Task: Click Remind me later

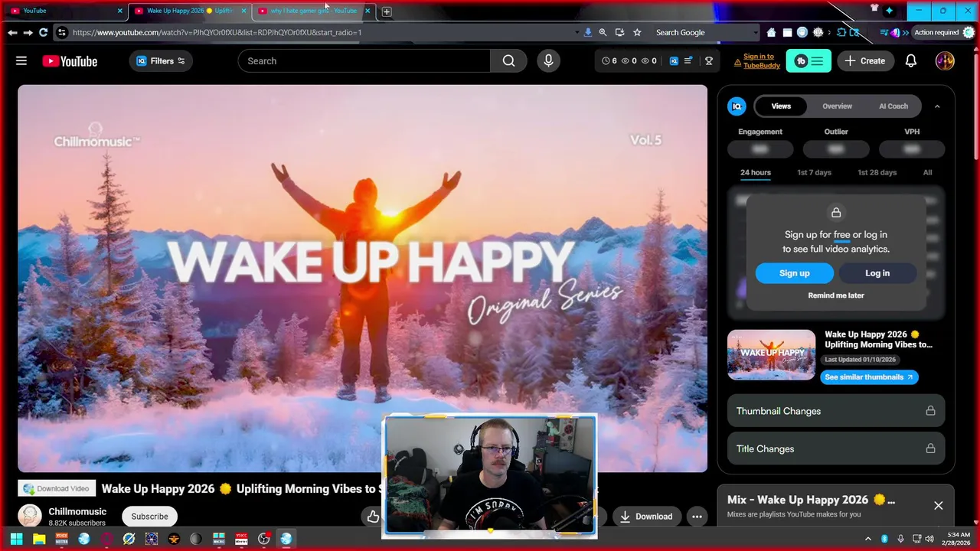Action: click(x=836, y=295)
